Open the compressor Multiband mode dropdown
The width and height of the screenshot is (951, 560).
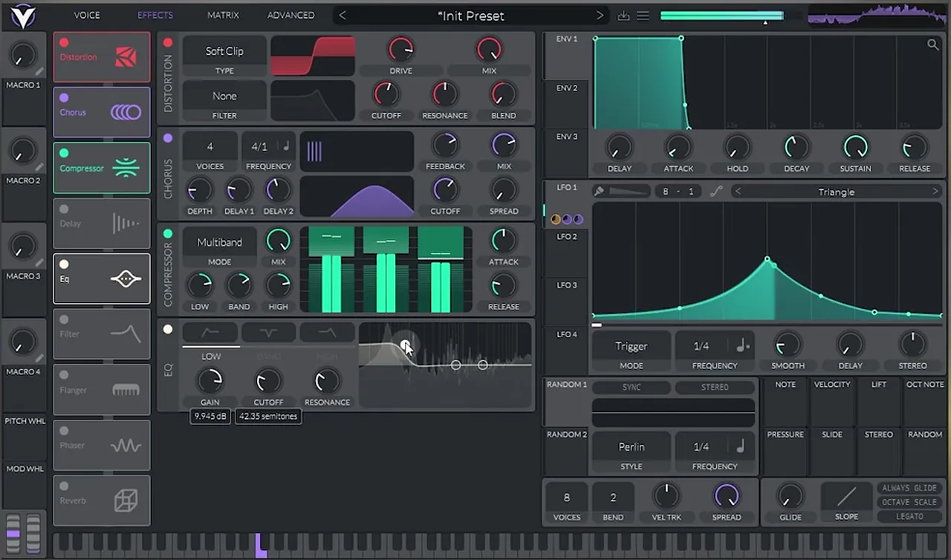point(219,242)
